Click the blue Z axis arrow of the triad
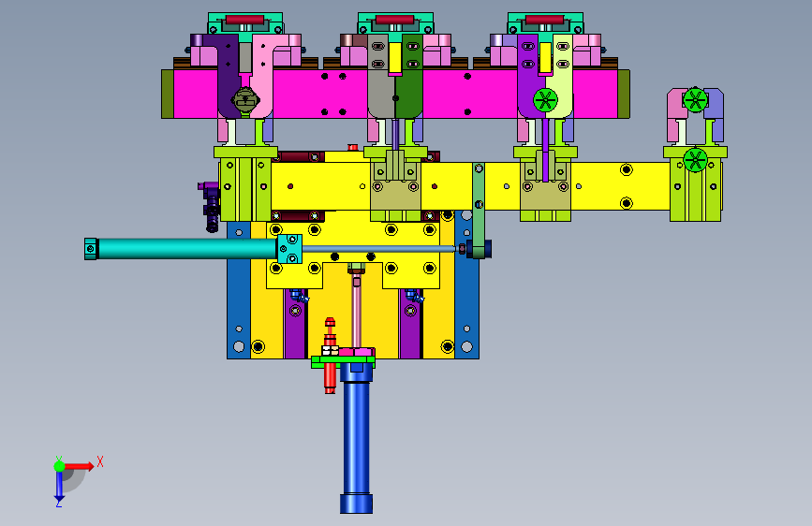 pyautogui.click(x=59, y=487)
